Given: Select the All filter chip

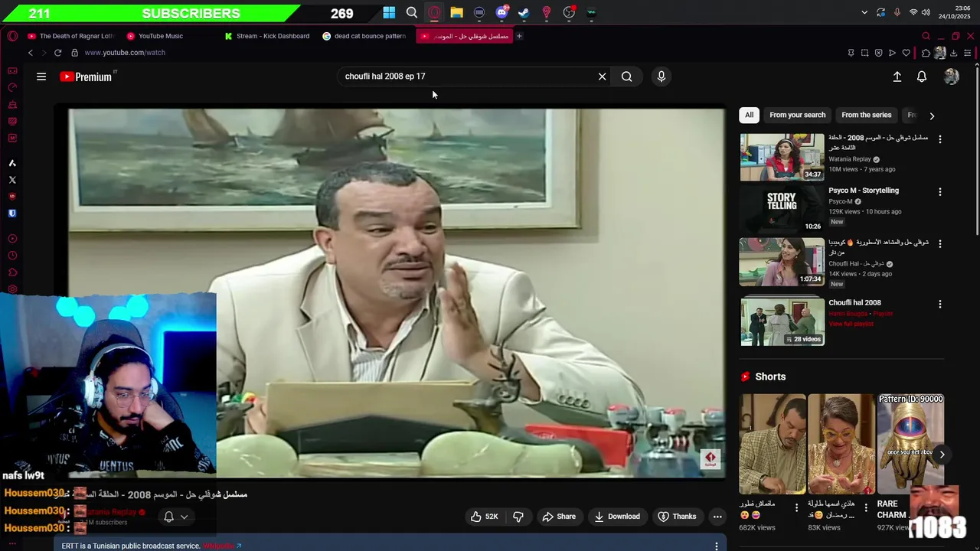Looking at the screenshot, I should pyautogui.click(x=750, y=115).
